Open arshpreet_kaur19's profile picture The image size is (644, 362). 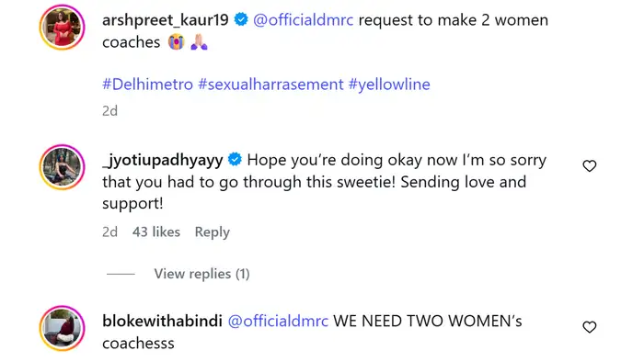[62, 27]
